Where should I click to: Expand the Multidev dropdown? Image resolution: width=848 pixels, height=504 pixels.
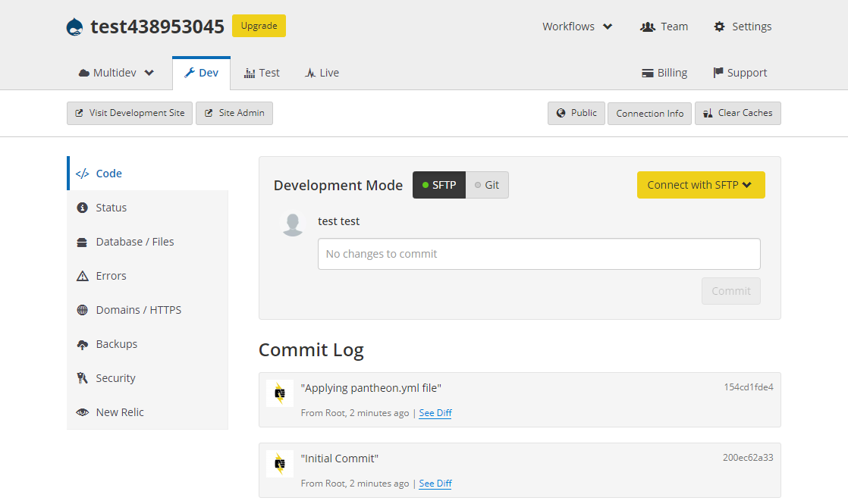116,73
